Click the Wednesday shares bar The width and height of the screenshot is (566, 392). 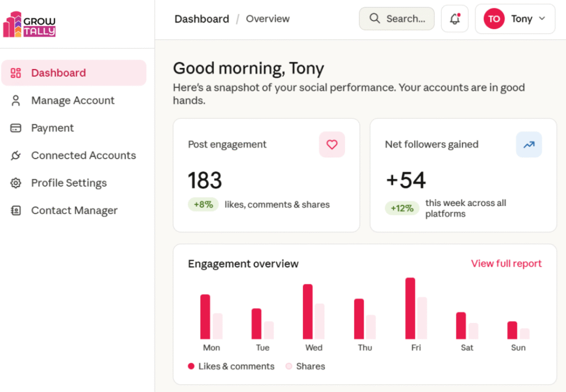320,321
